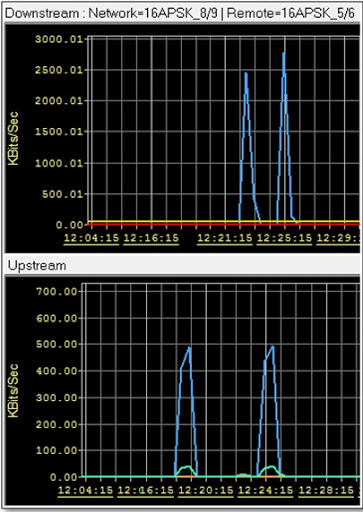This screenshot has width=363, height=512.
Task: Click the first Downstream blue peak
Action: point(246,74)
